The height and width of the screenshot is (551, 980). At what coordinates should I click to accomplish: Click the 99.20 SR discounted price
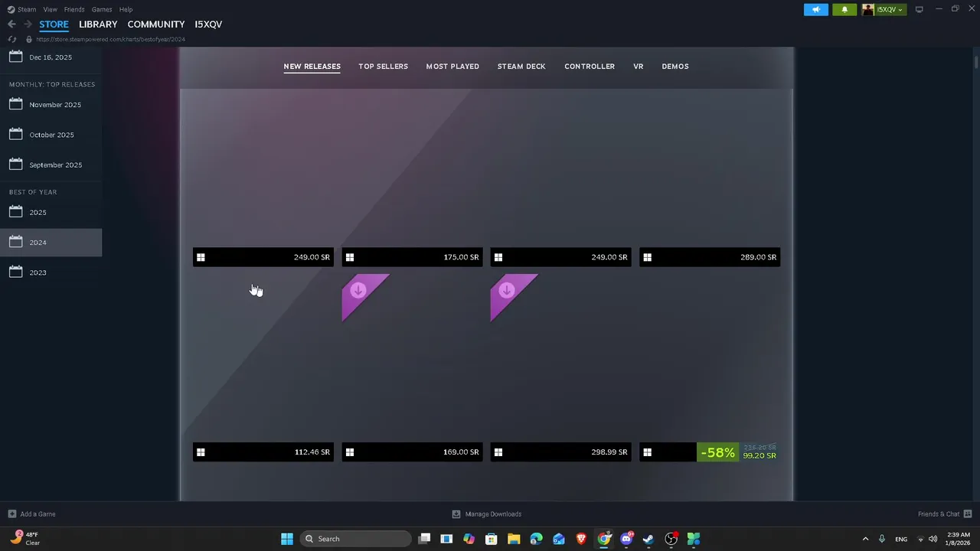click(x=759, y=455)
